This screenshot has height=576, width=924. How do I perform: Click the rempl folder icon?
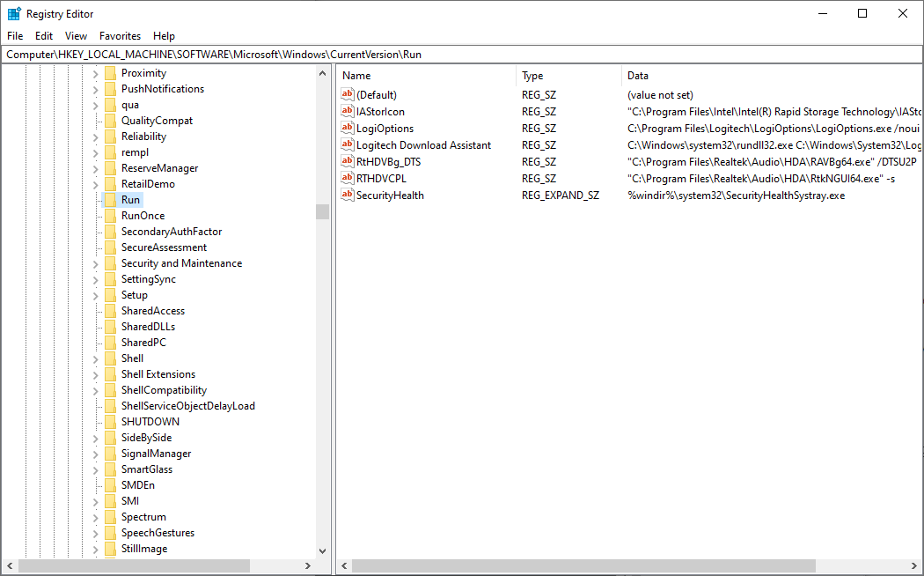coord(110,152)
